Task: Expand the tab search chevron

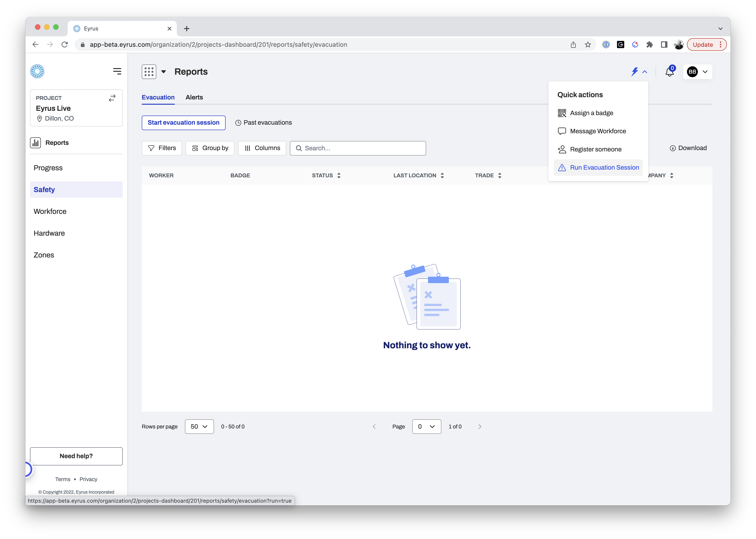Action: 721,29
